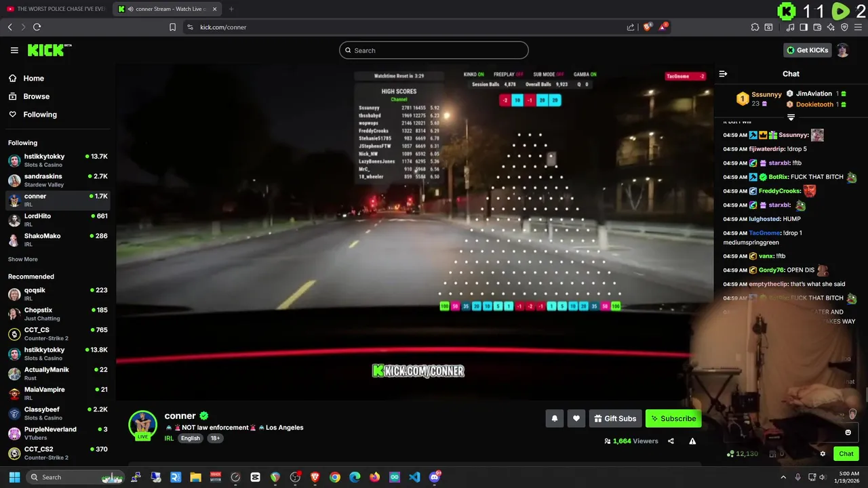Send message with Chat button
Screen dimensions: 868x488
coord(846,454)
